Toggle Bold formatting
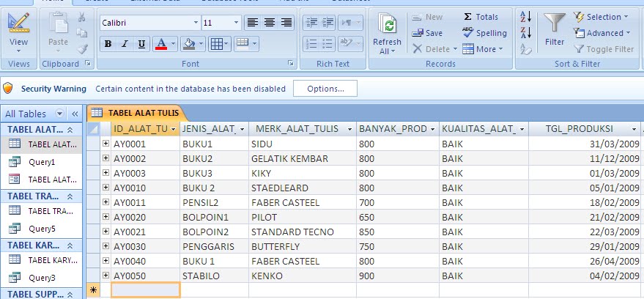 point(108,44)
